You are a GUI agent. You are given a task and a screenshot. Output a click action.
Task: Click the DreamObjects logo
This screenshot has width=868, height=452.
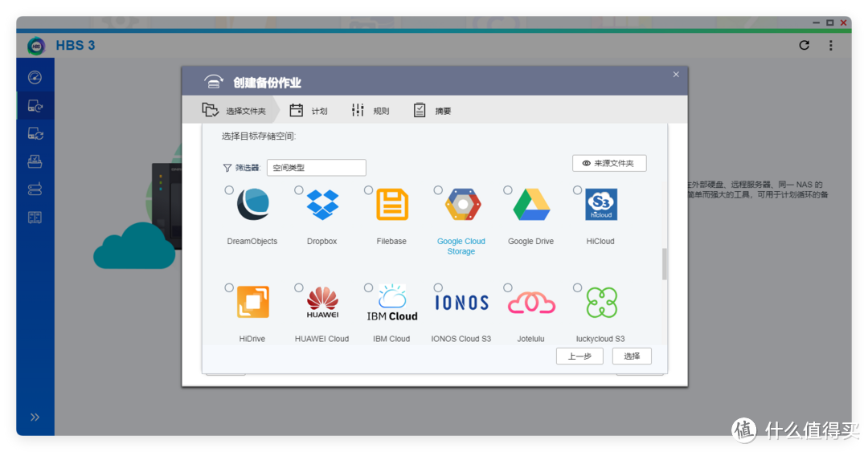253,205
